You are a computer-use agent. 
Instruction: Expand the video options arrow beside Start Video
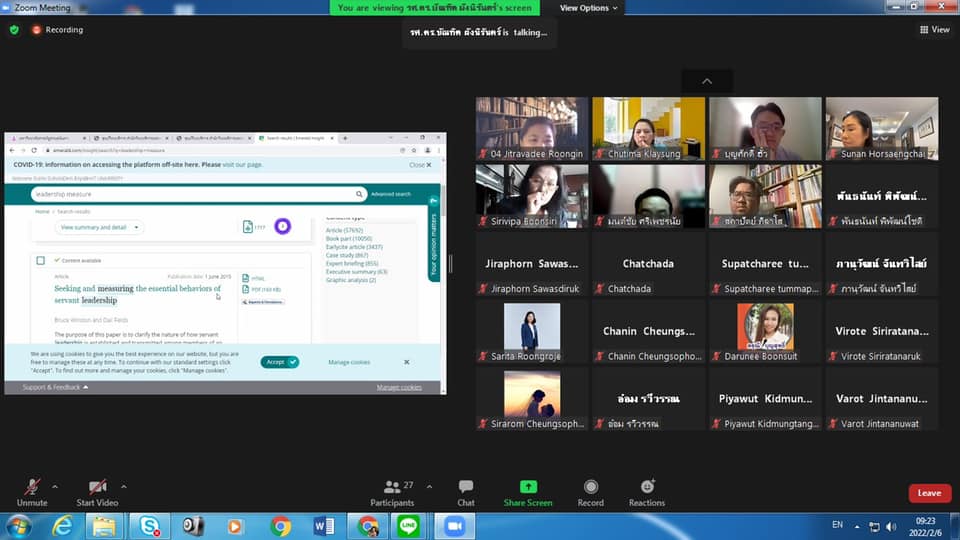point(128,487)
